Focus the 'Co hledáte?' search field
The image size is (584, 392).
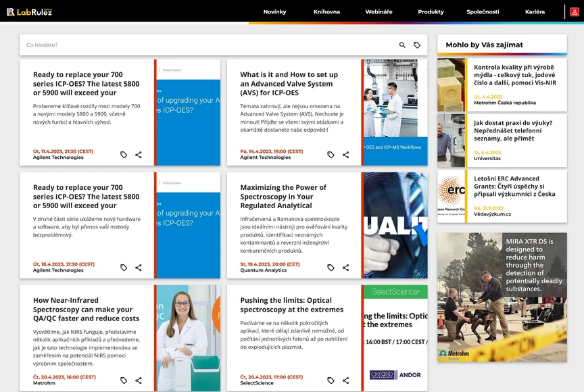tap(209, 45)
